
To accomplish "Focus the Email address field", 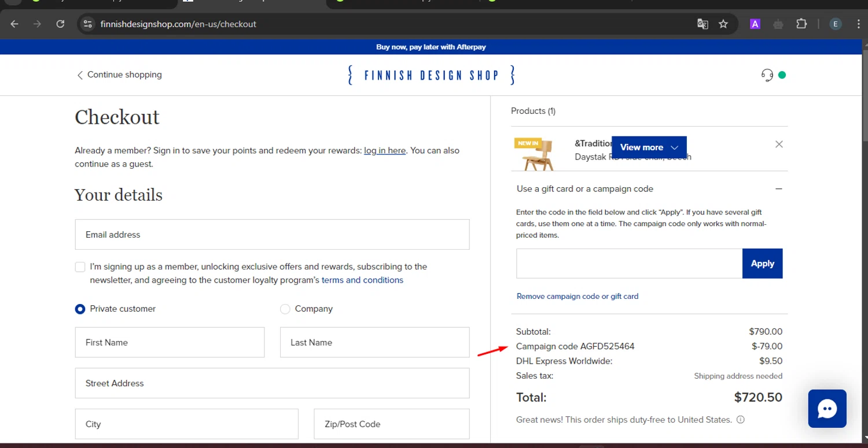I will pos(272,235).
